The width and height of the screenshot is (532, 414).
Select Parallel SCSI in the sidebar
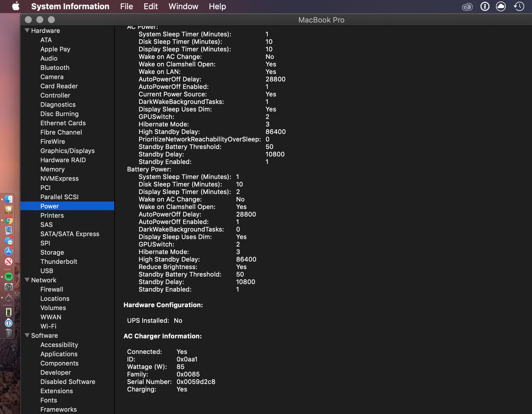coord(59,197)
